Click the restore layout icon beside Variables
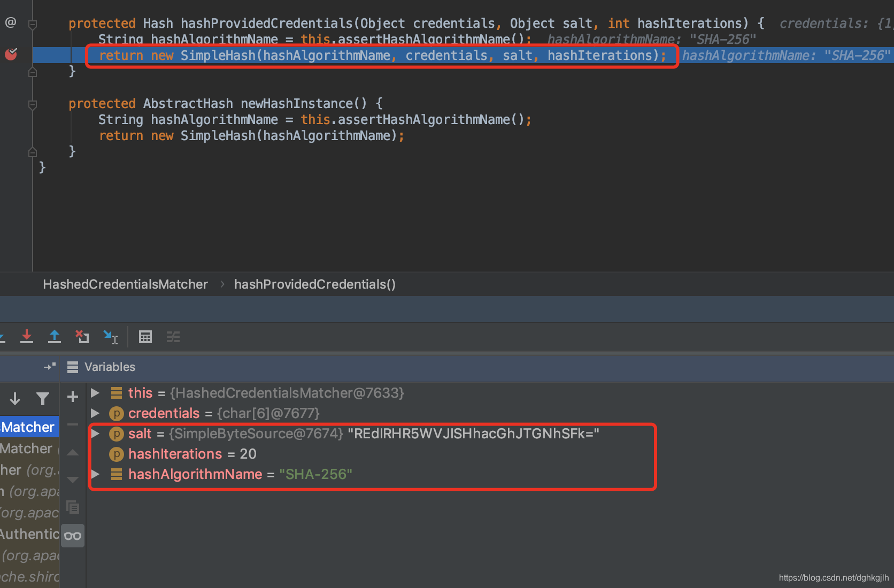 coord(50,367)
